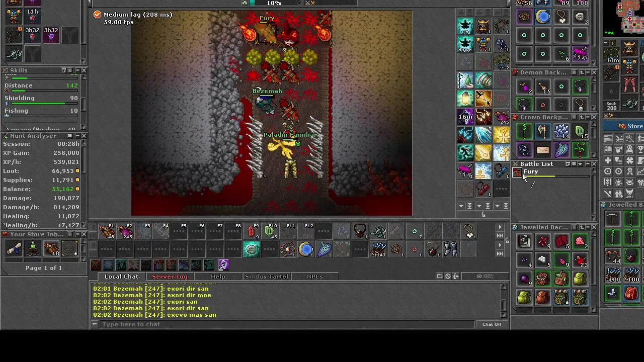
Task: Collapse the Demon Backpack panel
Action: 587,72
